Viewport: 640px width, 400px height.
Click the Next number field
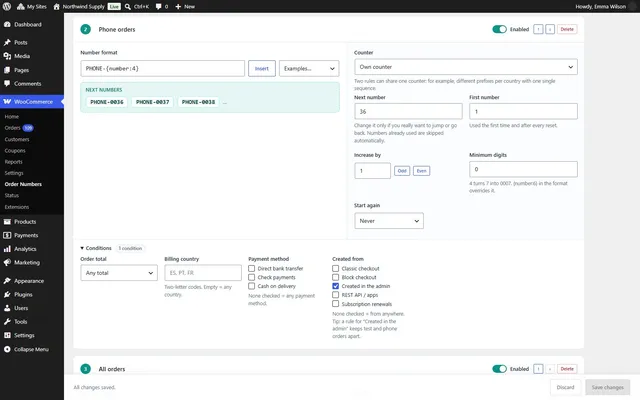click(x=408, y=111)
